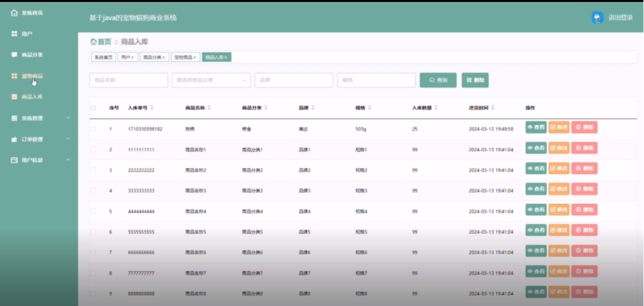
Task: Sort by 商品名称 column arrows
Action: (x=209, y=108)
